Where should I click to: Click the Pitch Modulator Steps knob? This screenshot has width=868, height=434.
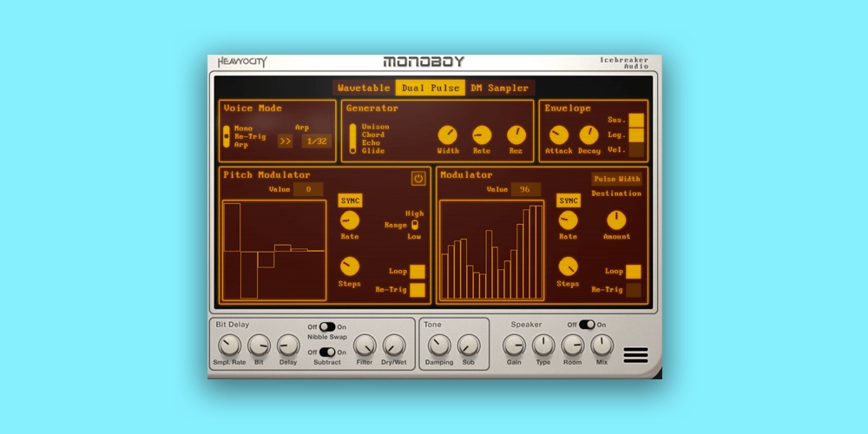(350, 266)
